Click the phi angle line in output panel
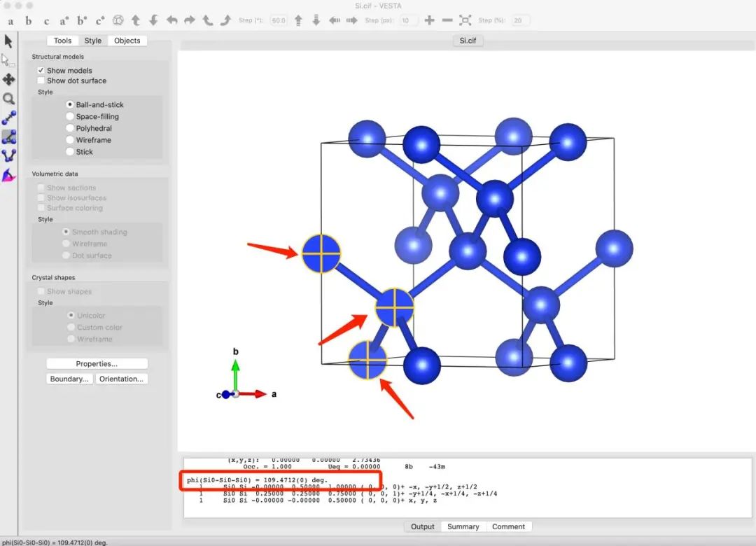 [257, 480]
